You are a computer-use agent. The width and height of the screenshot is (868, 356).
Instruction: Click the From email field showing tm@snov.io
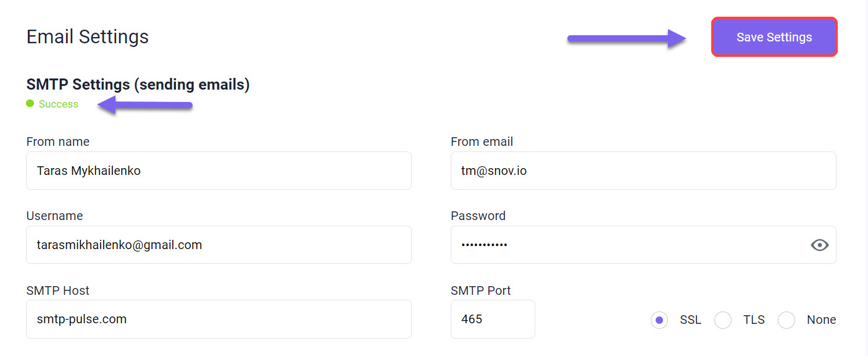tap(643, 171)
